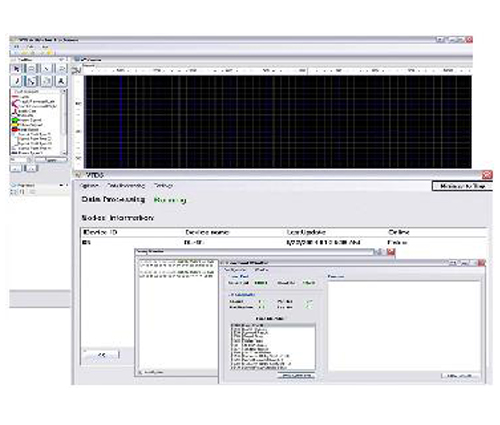Open the Toolbox panel header dropdown
Screen dimensions: 500x425
click(61, 60)
